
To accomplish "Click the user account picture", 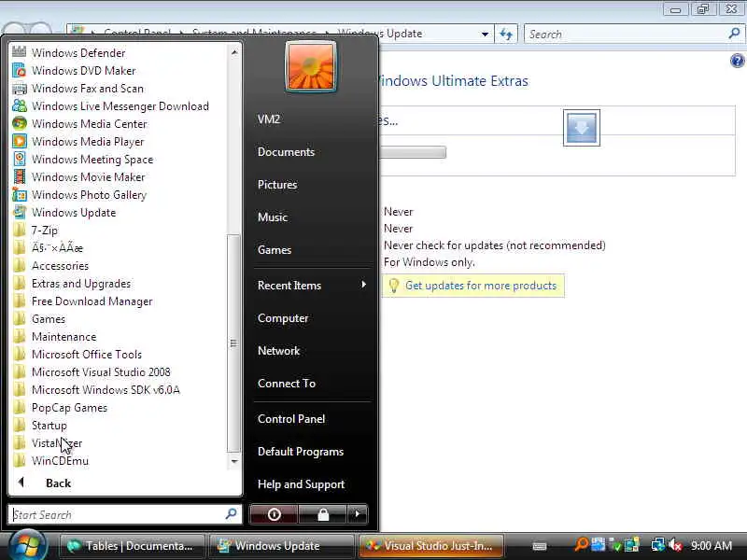I will (x=311, y=66).
